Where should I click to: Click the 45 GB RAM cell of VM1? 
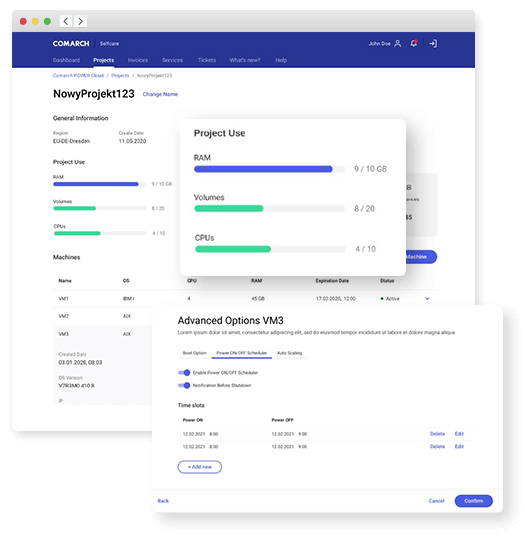pos(258,299)
